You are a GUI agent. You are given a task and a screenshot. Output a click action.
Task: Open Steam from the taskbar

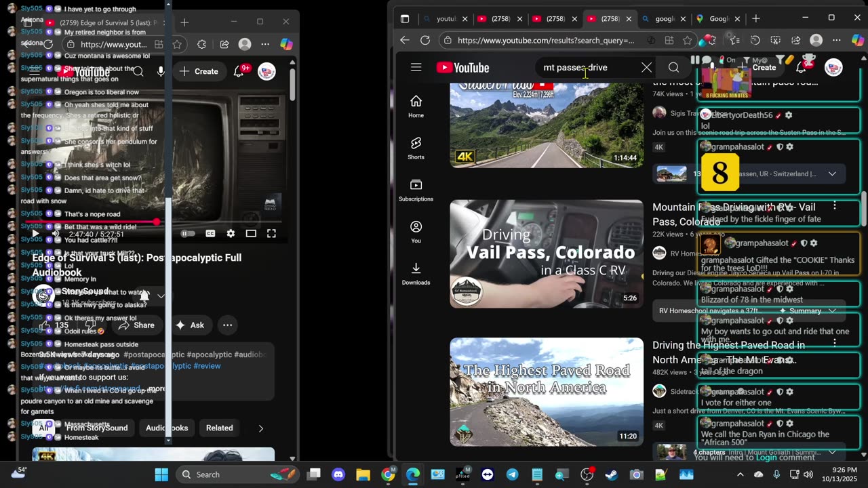coord(611,474)
